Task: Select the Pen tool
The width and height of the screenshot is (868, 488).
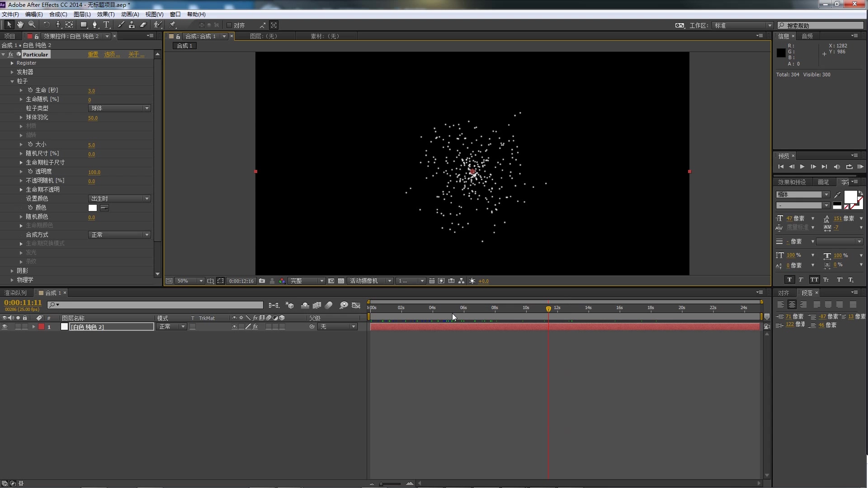Action: 94,25
